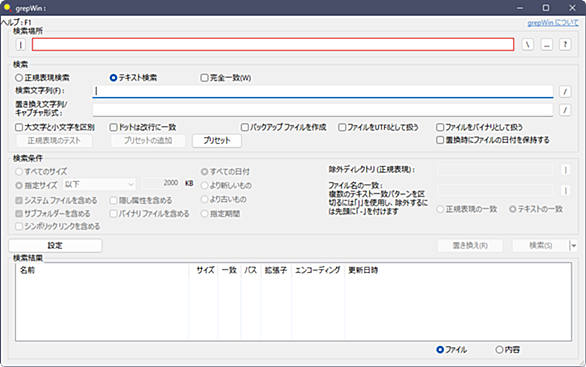Sort results by パス column header
The image size is (586, 367).
pos(250,270)
